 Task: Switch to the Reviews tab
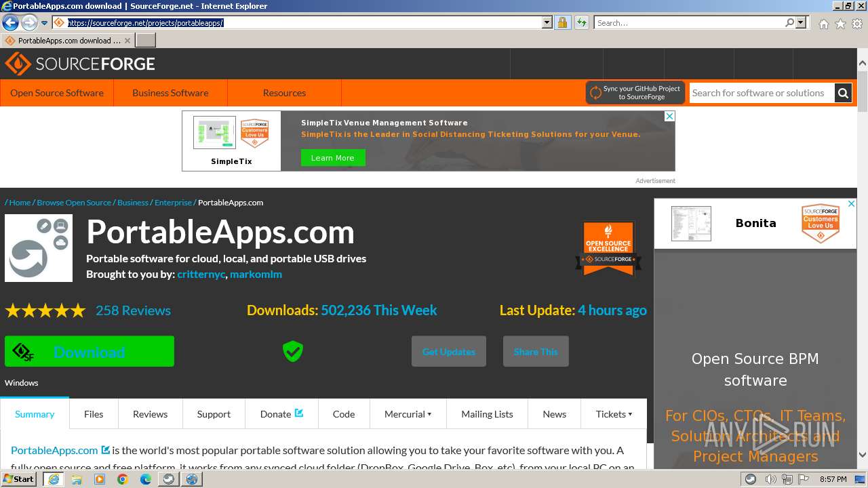click(x=150, y=414)
